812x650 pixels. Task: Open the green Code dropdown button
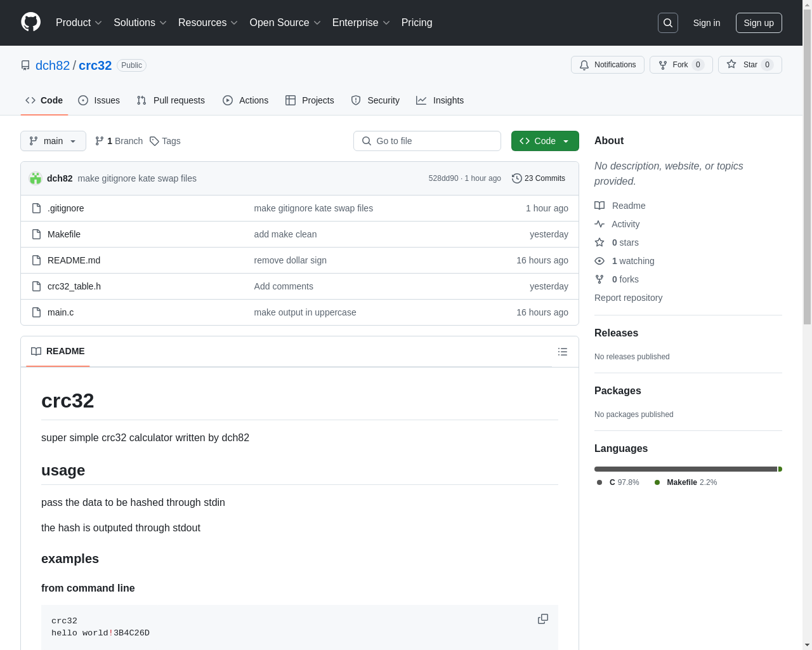click(545, 141)
